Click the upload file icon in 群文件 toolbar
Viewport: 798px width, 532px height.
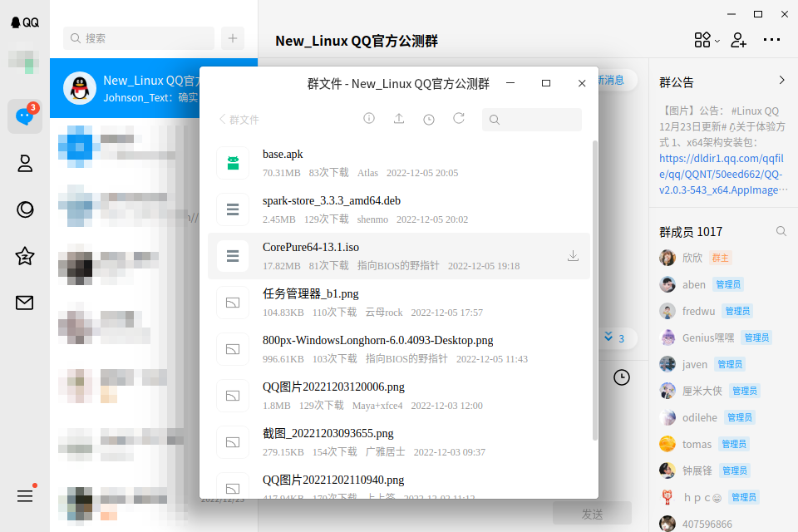(x=399, y=119)
